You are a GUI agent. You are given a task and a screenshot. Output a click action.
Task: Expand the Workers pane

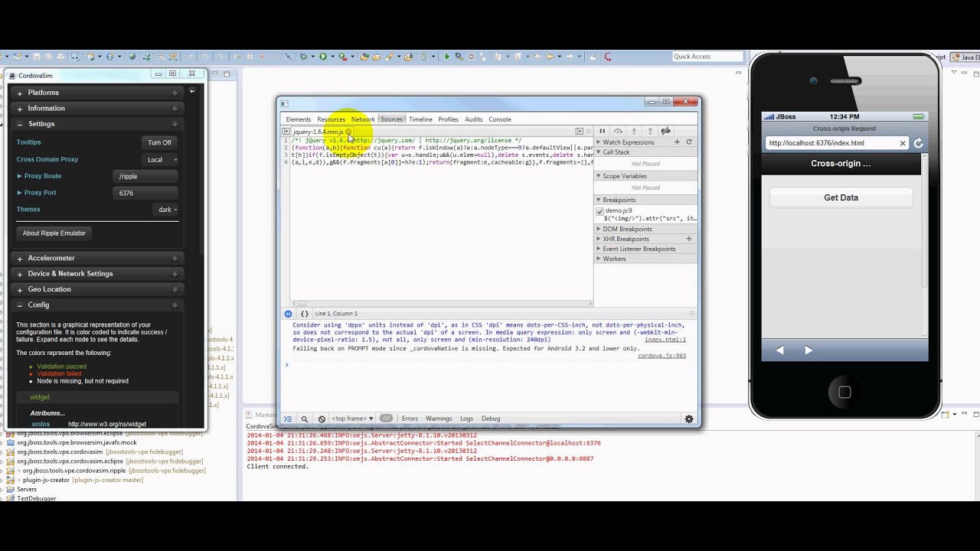(x=645, y=259)
